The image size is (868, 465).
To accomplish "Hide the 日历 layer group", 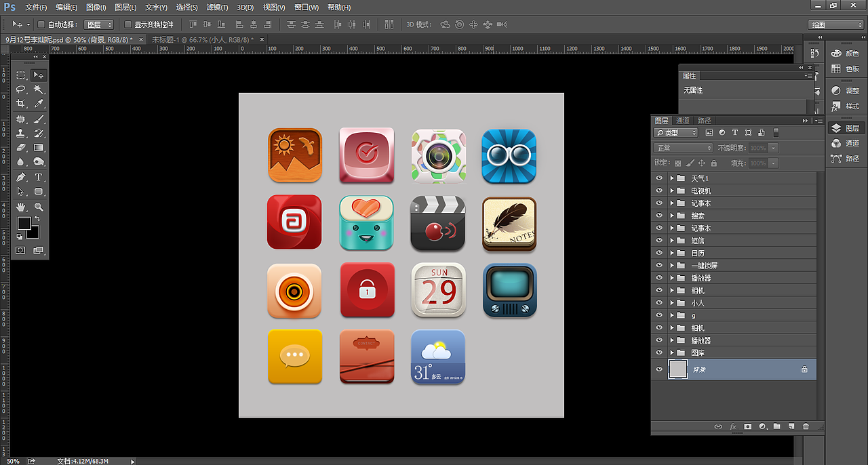I will (x=659, y=253).
